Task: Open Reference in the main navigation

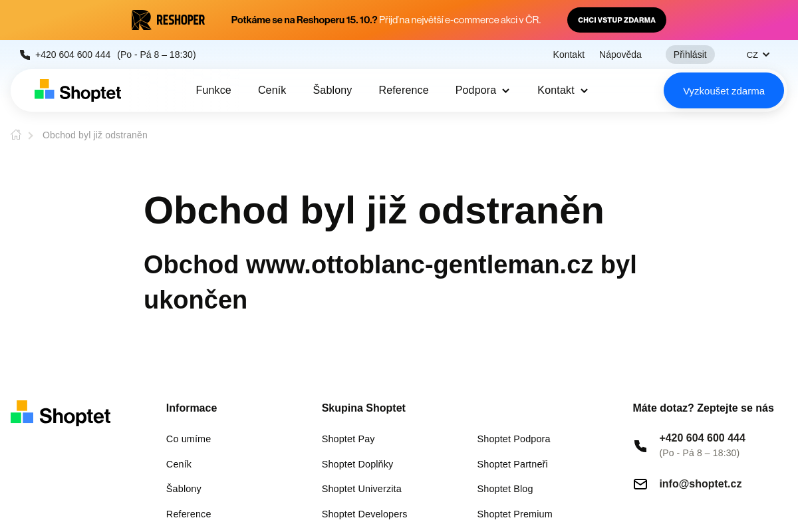Action: point(404,90)
